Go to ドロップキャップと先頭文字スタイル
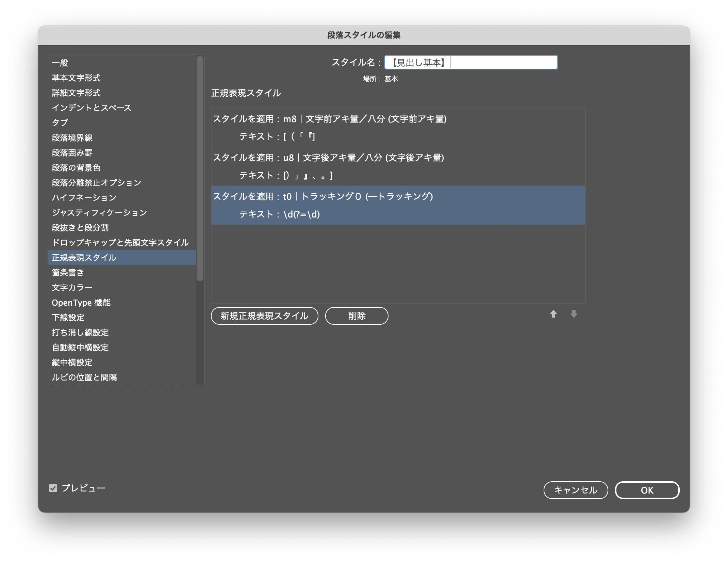Viewport: 728px width, 563px height. pyautogui.click(x=120, y=243)
